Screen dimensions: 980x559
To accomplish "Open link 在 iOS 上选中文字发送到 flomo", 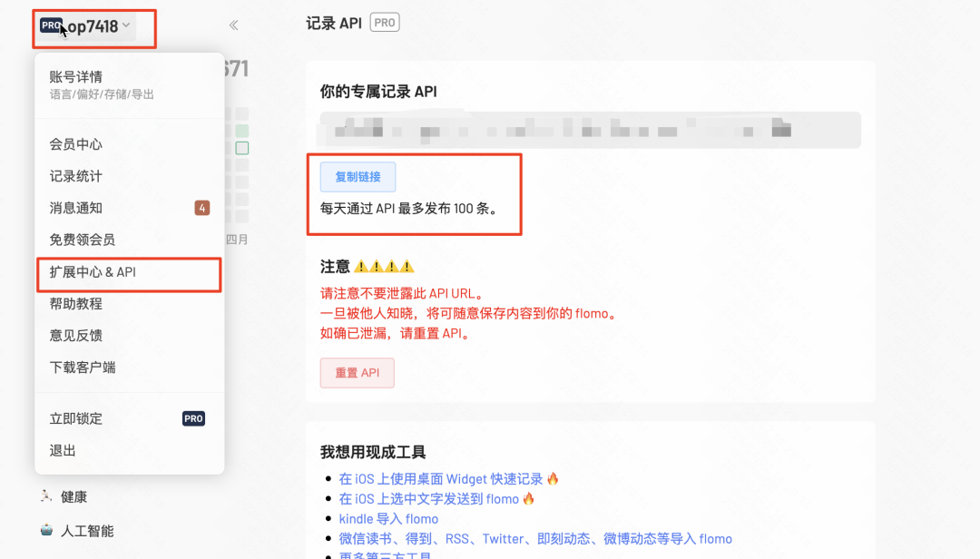I will [x=428, y=499].
